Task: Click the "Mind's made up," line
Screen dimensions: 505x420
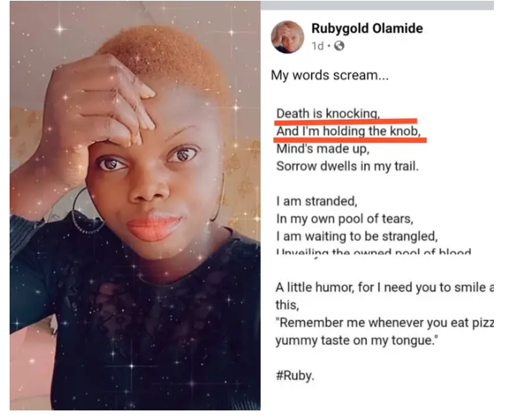Action: (323, 149)
